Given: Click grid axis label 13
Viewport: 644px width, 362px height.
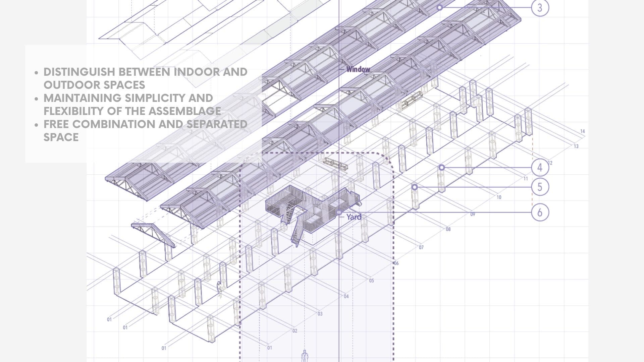Looking at the screenshot, I should click(576, 146).
